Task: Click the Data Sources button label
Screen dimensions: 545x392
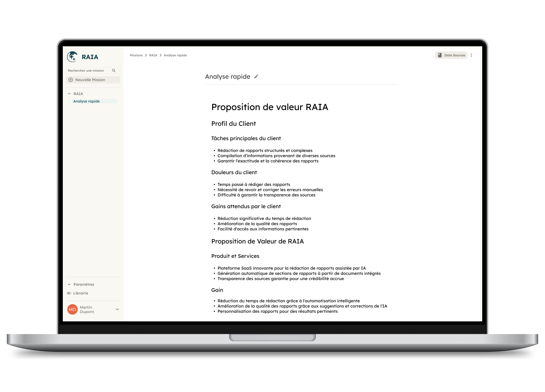Action: (454, 55)
